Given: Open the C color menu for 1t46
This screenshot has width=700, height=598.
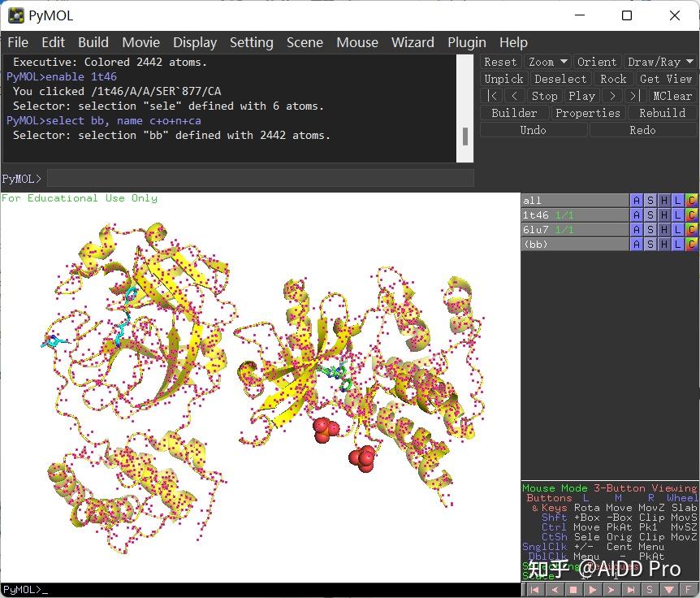Looking at the screenshot, I should pos(692,215).
